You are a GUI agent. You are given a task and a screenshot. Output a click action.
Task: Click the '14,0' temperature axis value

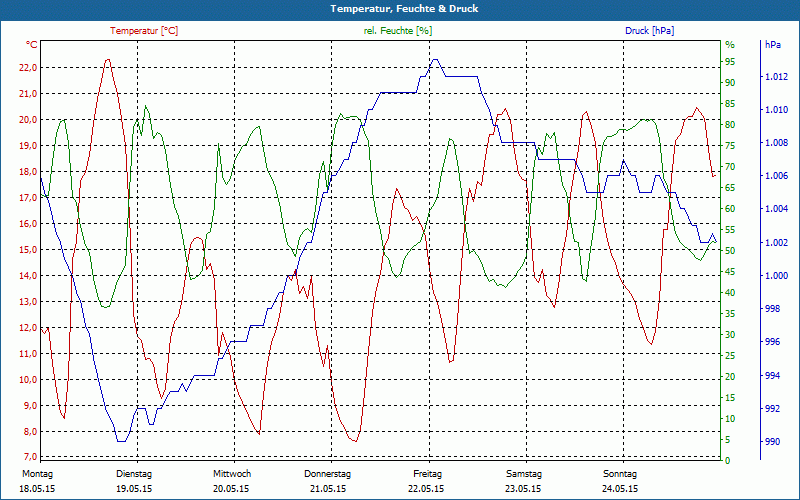tap(28, 276)
